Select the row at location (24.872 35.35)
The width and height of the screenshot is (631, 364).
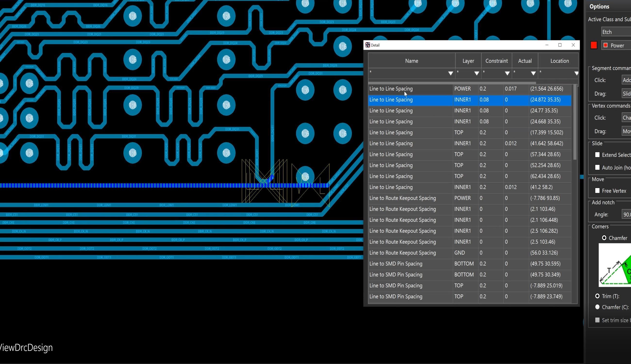coord(470,100)
